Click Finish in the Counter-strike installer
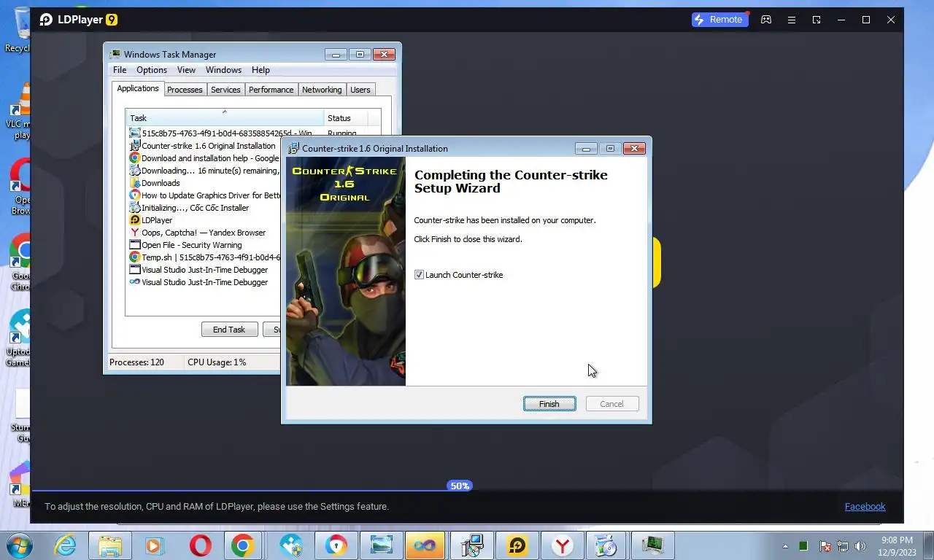This screenshot has width=934, height=560. (x=549, y=404)
